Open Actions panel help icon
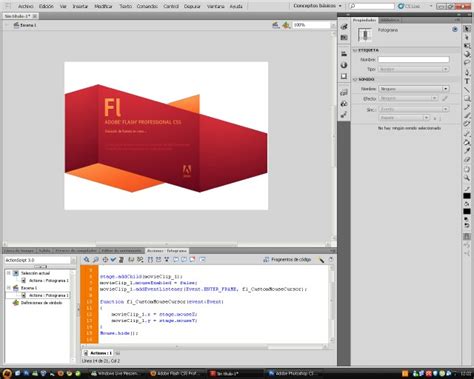474x379 pixels. (331, 259)
